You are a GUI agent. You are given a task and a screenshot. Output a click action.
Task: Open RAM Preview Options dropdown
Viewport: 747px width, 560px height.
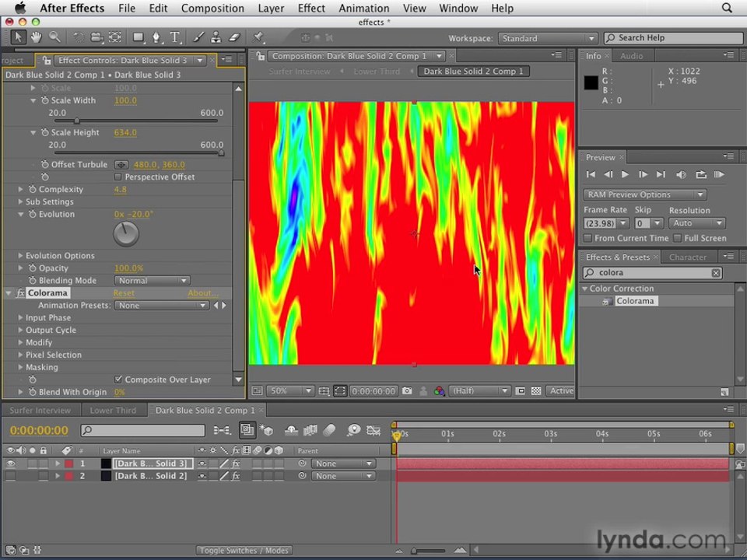(x=645, y=194)
